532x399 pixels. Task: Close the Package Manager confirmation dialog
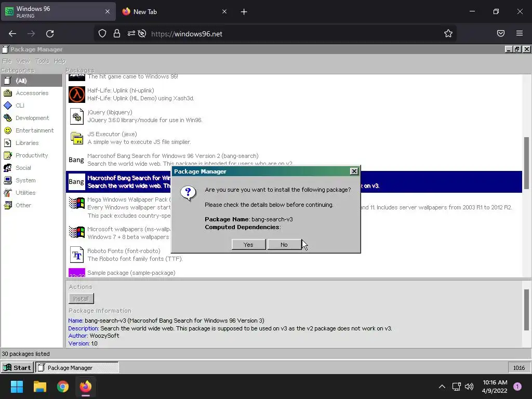tap(354, 171)
